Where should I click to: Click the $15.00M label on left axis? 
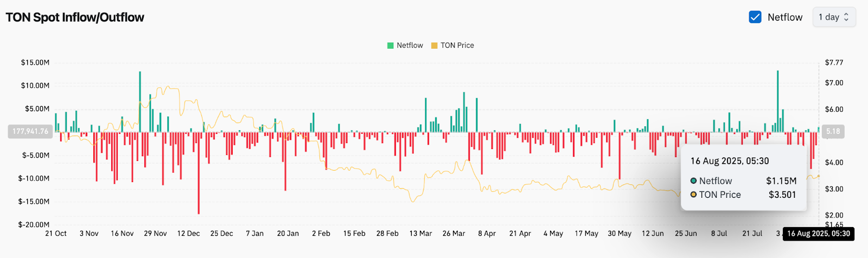35,63
